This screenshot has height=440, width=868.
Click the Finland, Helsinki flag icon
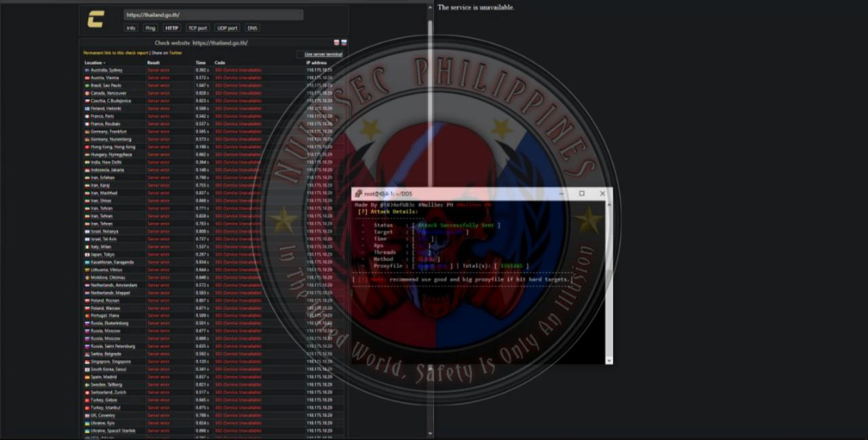point(87,108)
